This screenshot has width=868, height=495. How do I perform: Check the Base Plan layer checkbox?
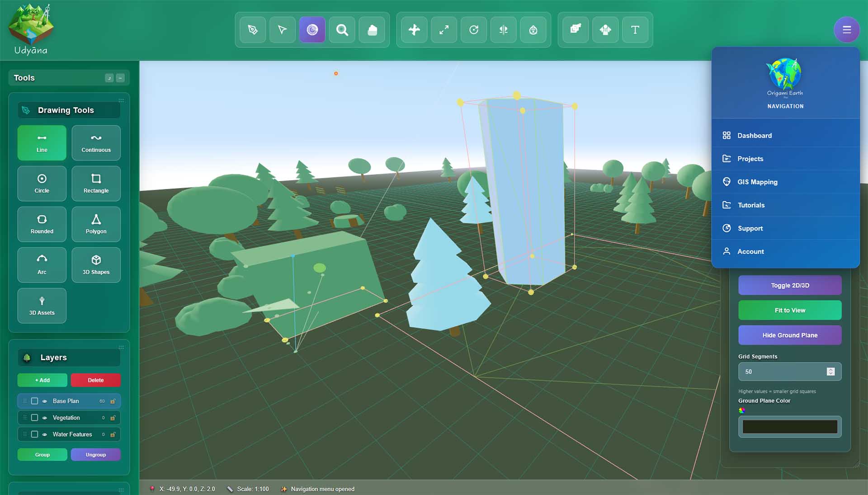coord(34,401)
